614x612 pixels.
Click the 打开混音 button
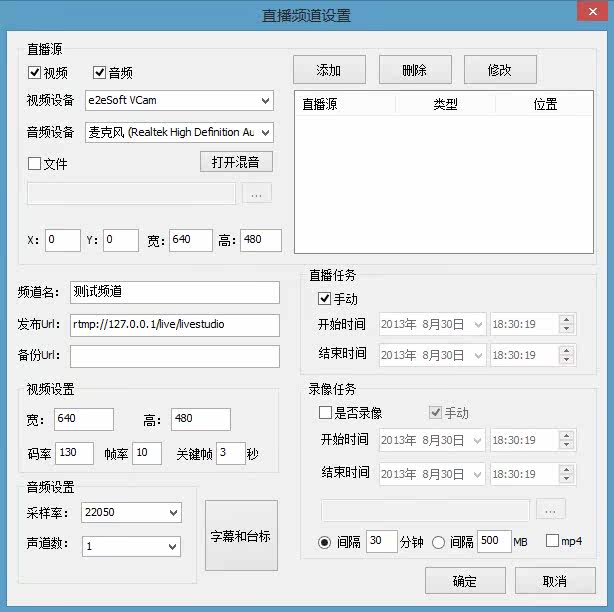236,162
